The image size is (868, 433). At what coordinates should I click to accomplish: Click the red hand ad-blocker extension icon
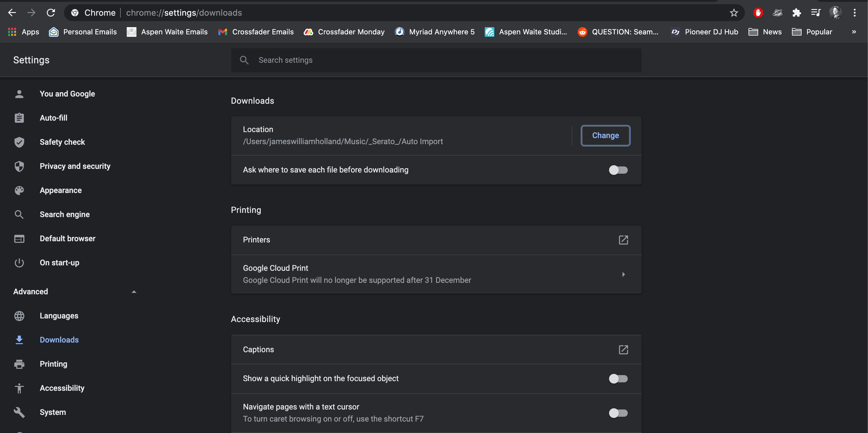pyautogui.click(x=758, y=12)
